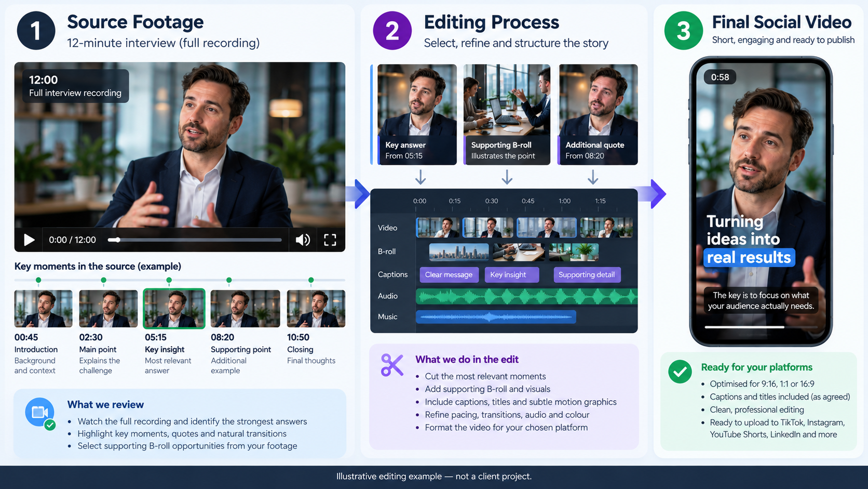Click the Video track label
This screenshot has height=489, width=868.
click(x=387, y=228)
